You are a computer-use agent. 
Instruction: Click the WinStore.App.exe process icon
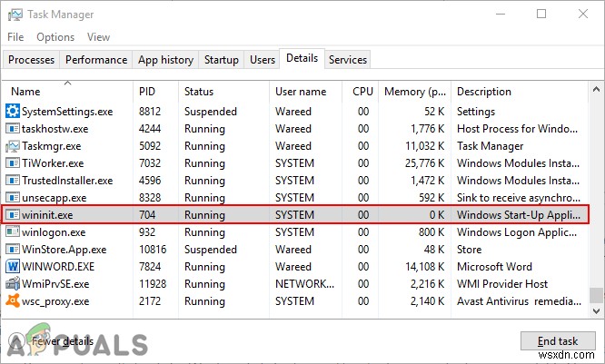[x=13, y=249]
